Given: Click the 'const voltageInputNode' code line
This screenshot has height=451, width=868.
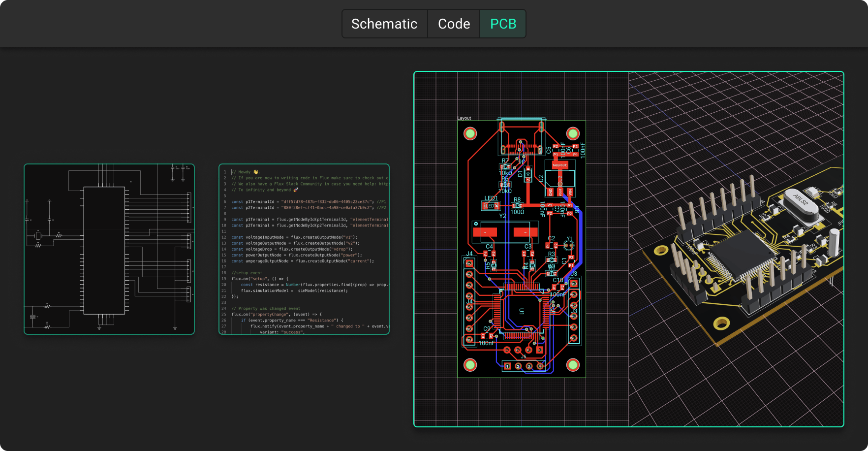Looking at the screenshot, I should click(x=294, y=237).
